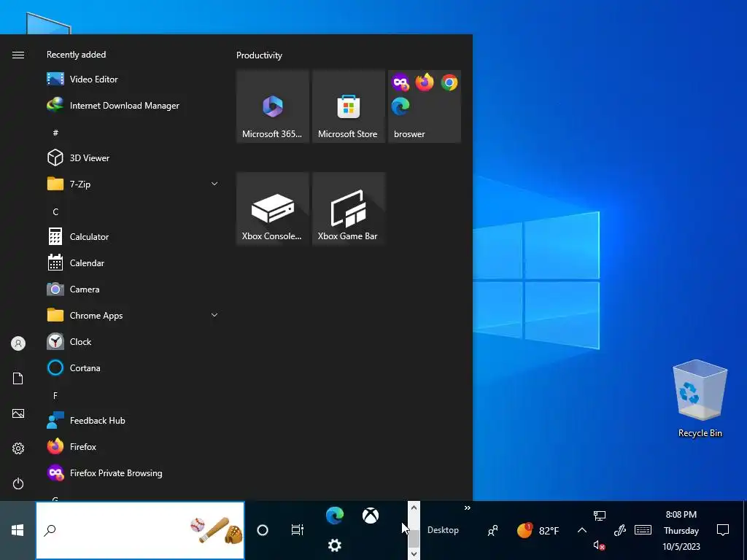Open the Microsoft 365 tile
Screen dimensions: 747x560
tap(273, 106)
